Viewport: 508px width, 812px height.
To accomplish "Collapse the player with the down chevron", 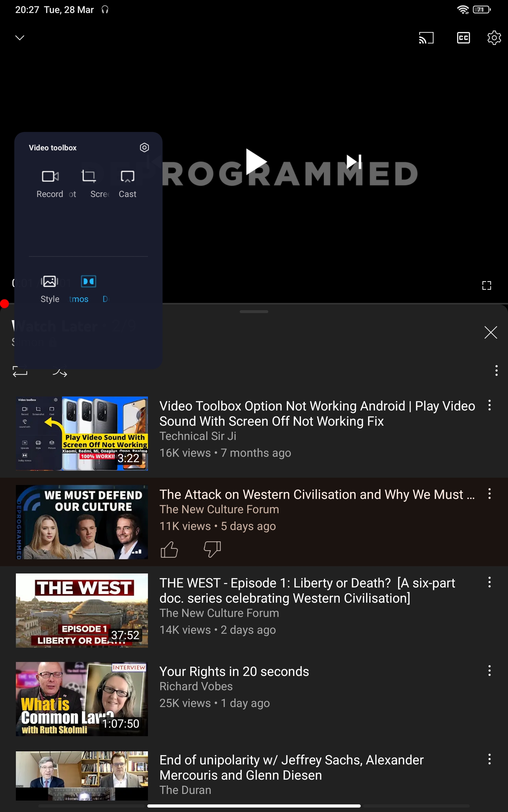I will [20, 37].
